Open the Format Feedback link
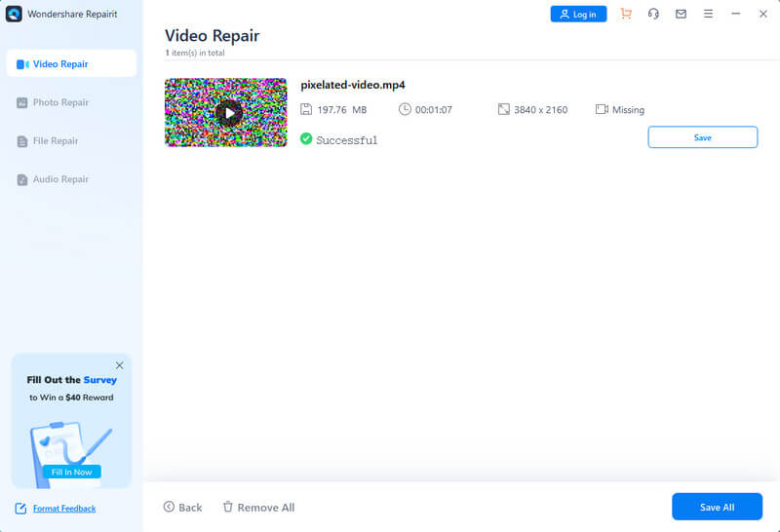780x532 pixels. 64,509
